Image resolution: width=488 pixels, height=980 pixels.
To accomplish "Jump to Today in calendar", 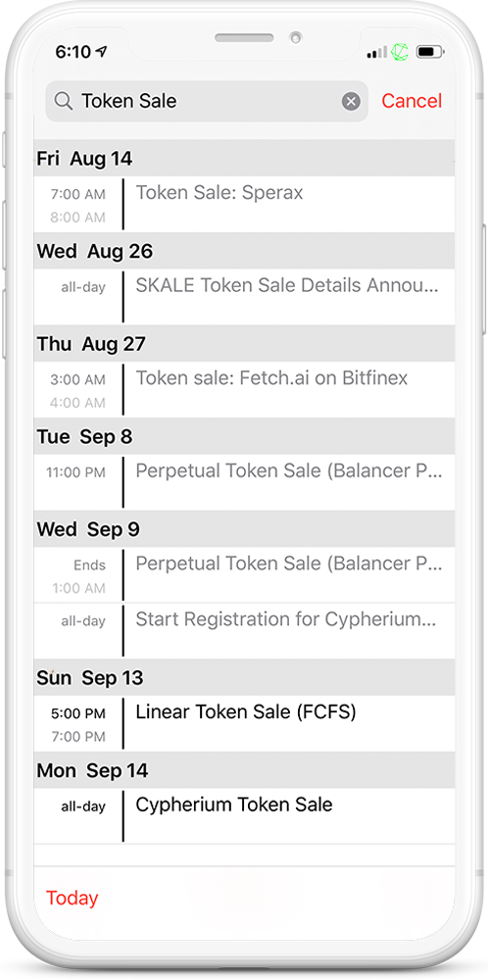I will (x=72, y=898).
